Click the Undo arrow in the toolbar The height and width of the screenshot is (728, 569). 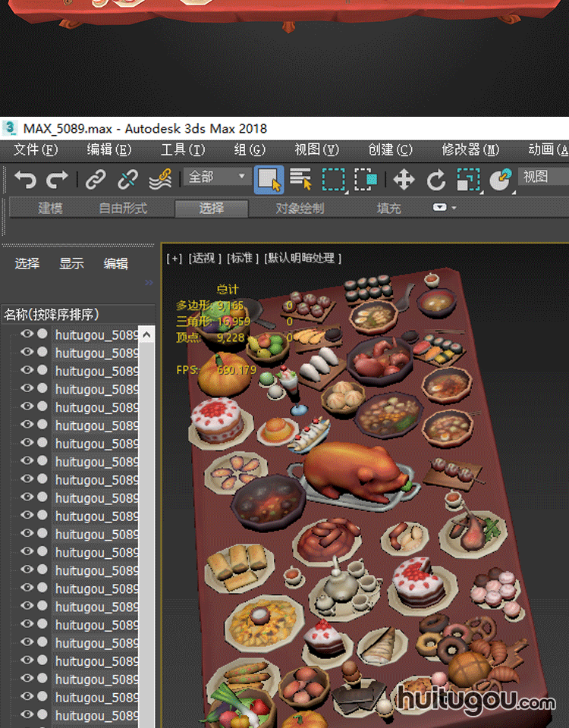25,180
